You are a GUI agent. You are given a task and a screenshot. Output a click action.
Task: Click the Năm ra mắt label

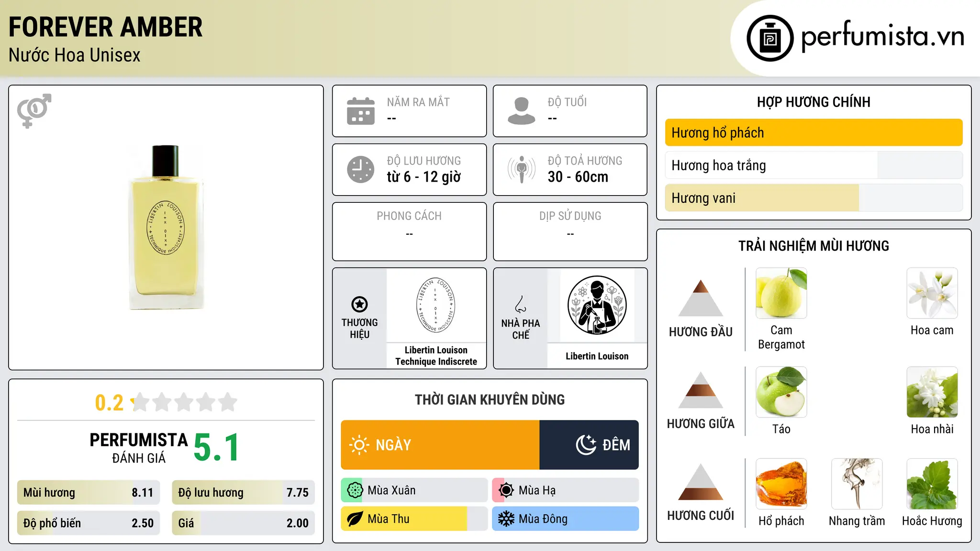(418, 102)
